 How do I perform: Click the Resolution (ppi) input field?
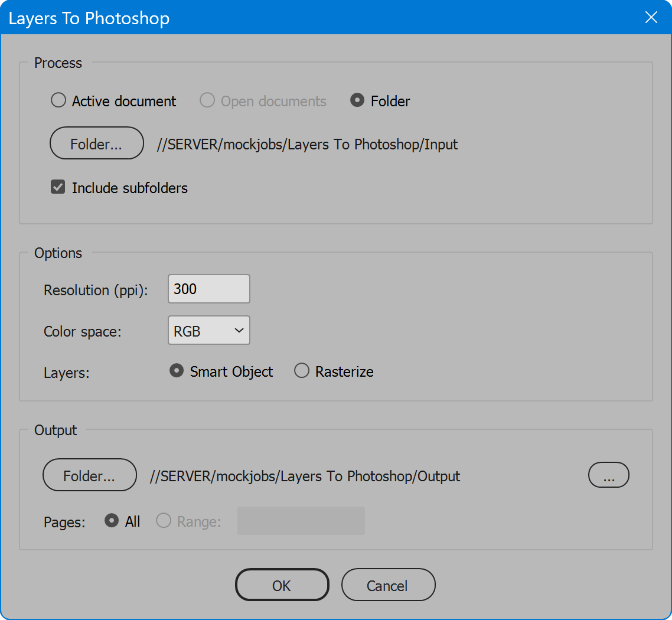click(208, 289)
